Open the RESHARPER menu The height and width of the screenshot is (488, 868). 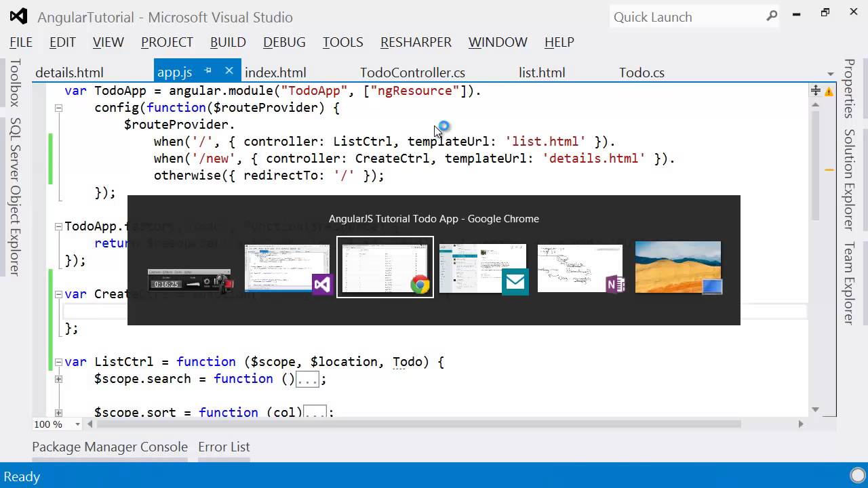(416, 42)
